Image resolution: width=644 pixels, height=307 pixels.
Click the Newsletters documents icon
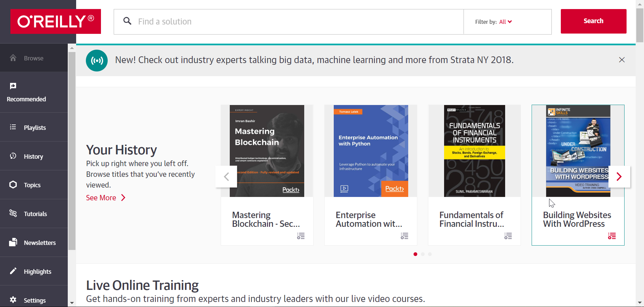[13, 242]
